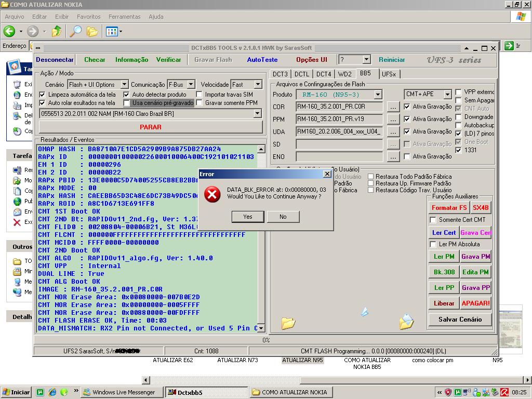Click Desconectar button
Screen dimensions: 532x399
coord(55,60)
